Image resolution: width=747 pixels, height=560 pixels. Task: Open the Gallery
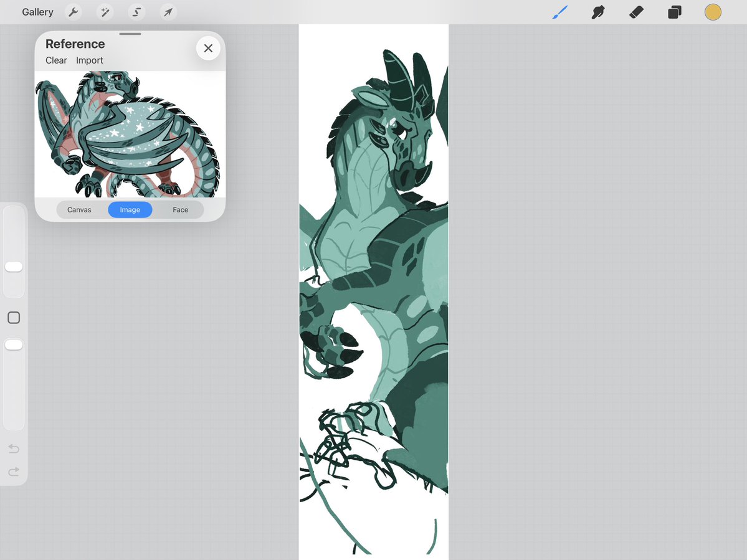click(37, 12)
